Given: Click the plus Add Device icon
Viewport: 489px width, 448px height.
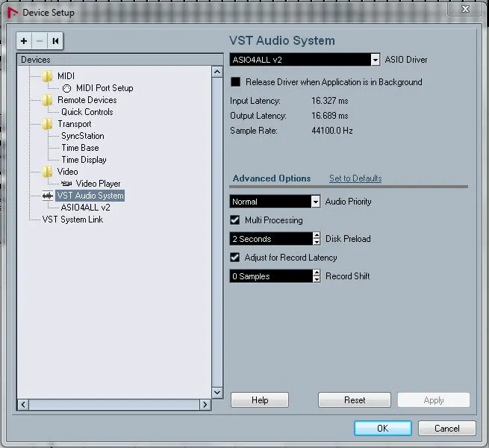Looking at the screenshot, I should tap(24, 41).
